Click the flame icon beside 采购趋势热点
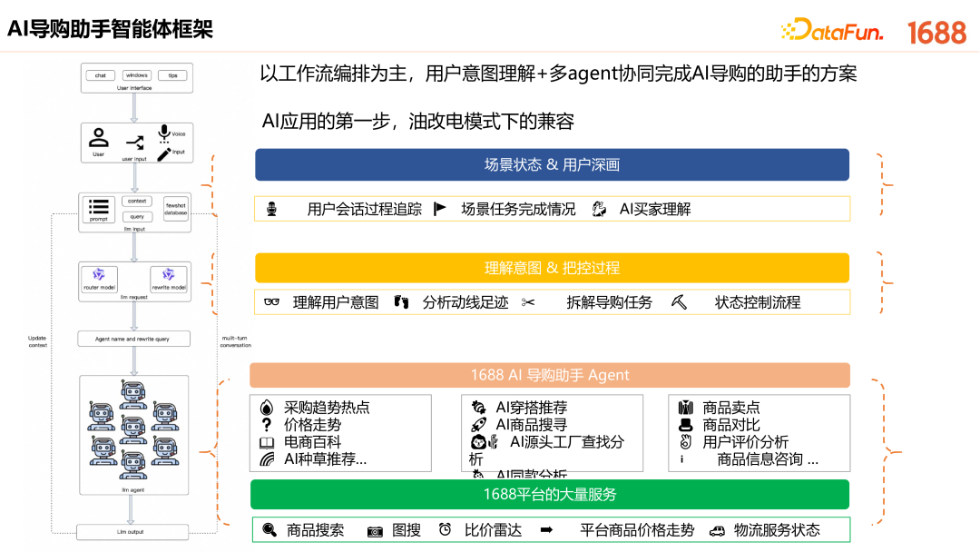The width and height of the screenshot is (980, 552). pyautogui.click(x=267, y=408)
